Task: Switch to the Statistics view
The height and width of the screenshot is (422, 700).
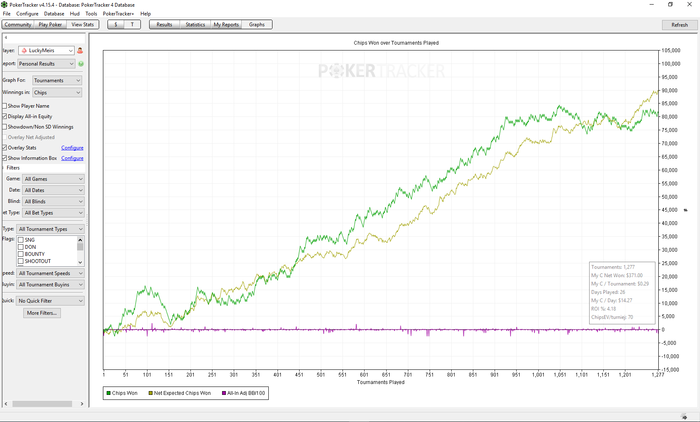Action: click(195, 25)
